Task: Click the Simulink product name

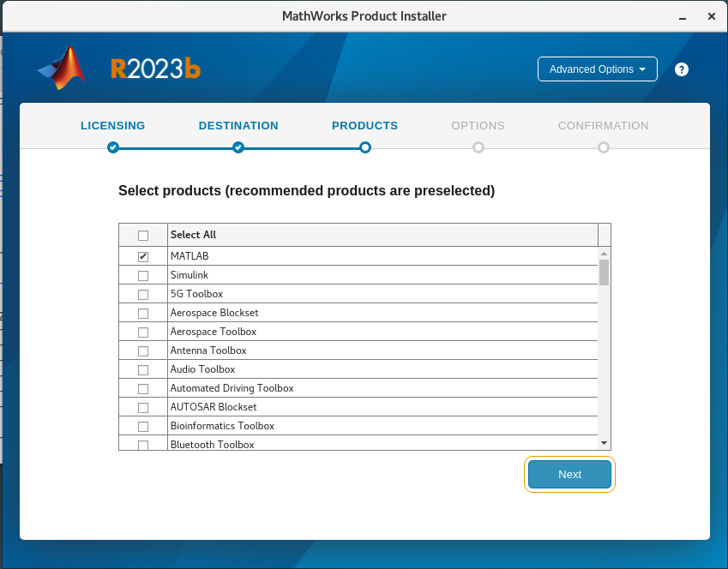Action: tap(189, 275)
